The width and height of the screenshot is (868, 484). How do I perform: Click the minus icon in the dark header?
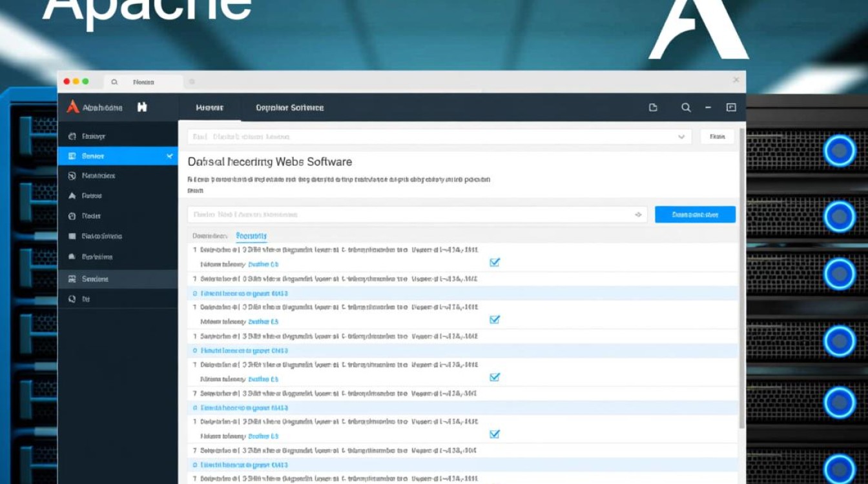coord(708,108)
